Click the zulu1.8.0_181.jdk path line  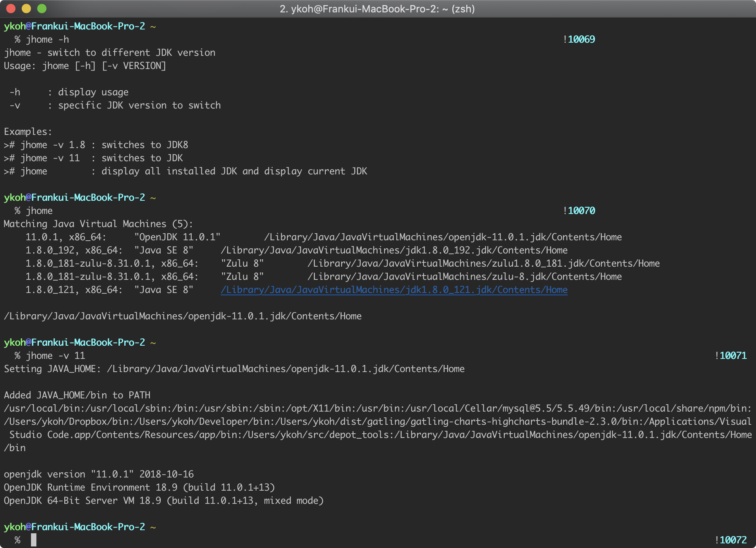click(x=483, y=264)
